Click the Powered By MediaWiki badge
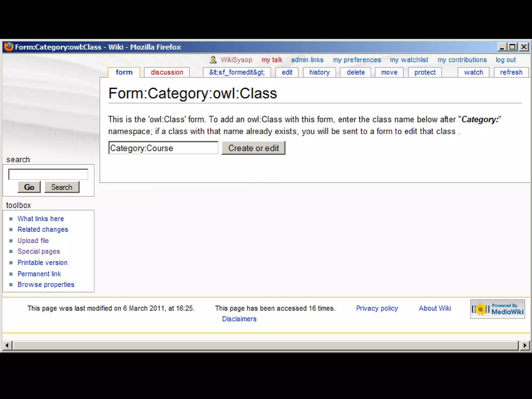The height and width of the screenshot is (399, 532). click(x=497, y=309)
